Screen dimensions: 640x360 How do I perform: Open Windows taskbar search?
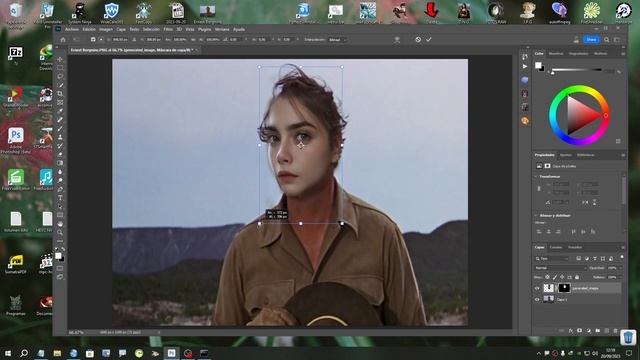pyautogui.click(x=24, y=353)
